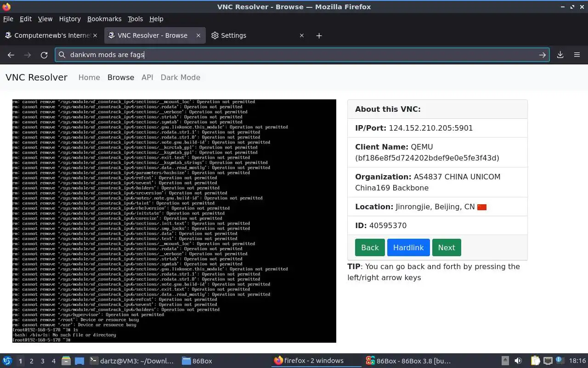This screenshot has height=368, width=588.
Task: Open the View menu
Action: [45, 19]
